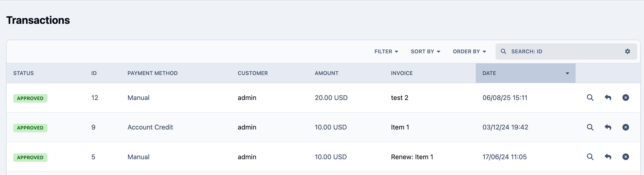Click the 10.00 USD amount of transaction 5
644x175 pixels.
pos(330,157)
